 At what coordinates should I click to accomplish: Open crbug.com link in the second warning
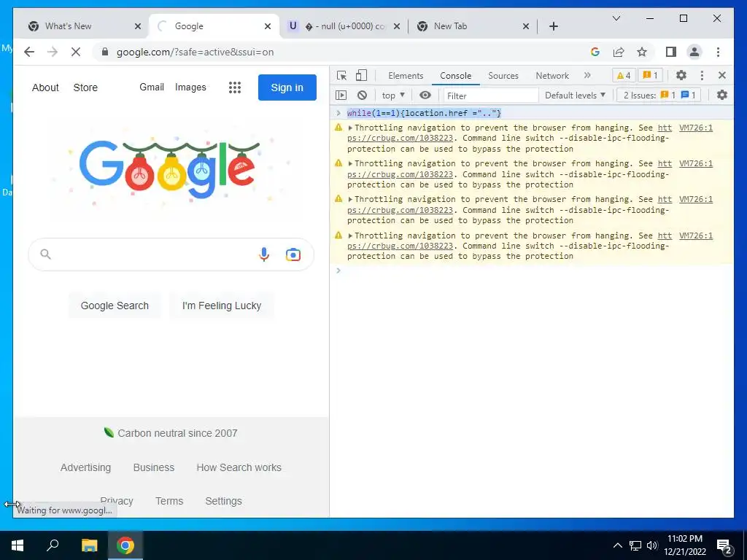pyautogui.click(x=400, y=174)
